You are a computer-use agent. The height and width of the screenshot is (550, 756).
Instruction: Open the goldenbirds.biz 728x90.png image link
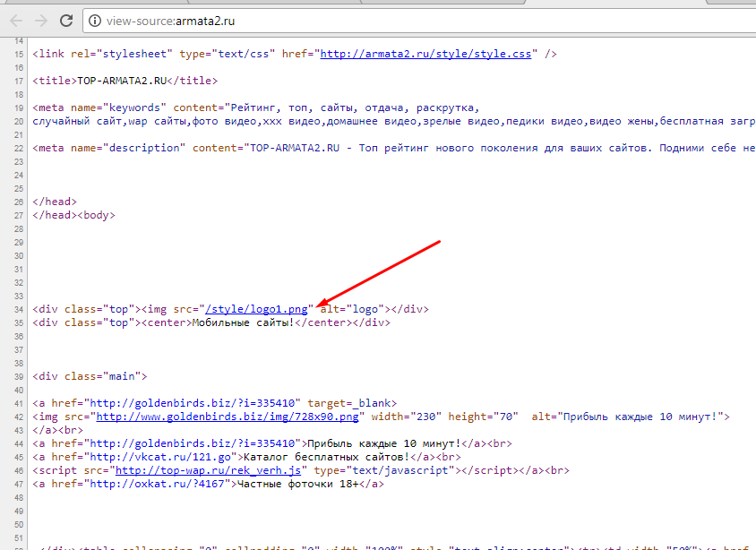click(228, 417)
